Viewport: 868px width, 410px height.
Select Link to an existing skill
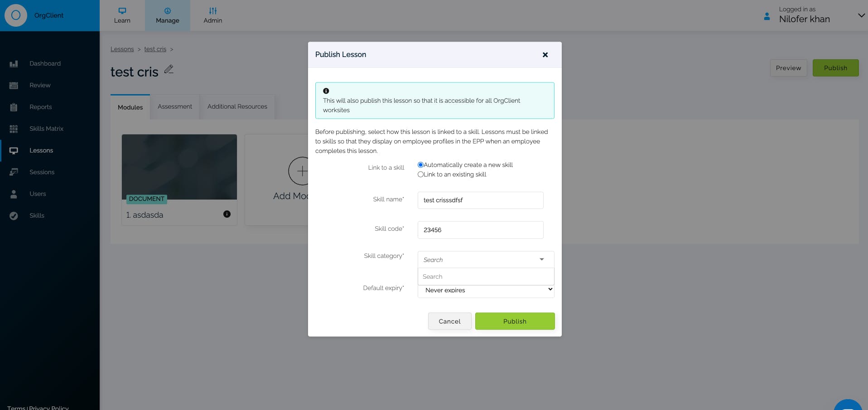point(420,174)
